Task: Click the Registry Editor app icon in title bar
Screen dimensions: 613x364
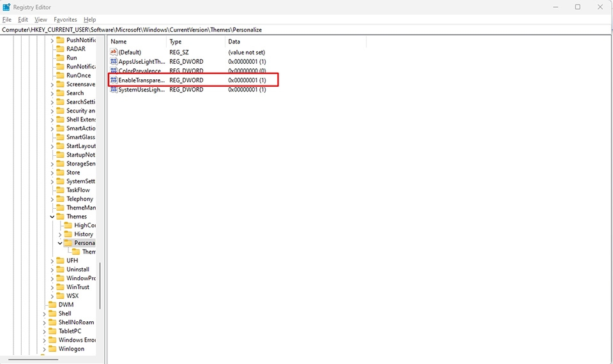Action: pos(6,7)
